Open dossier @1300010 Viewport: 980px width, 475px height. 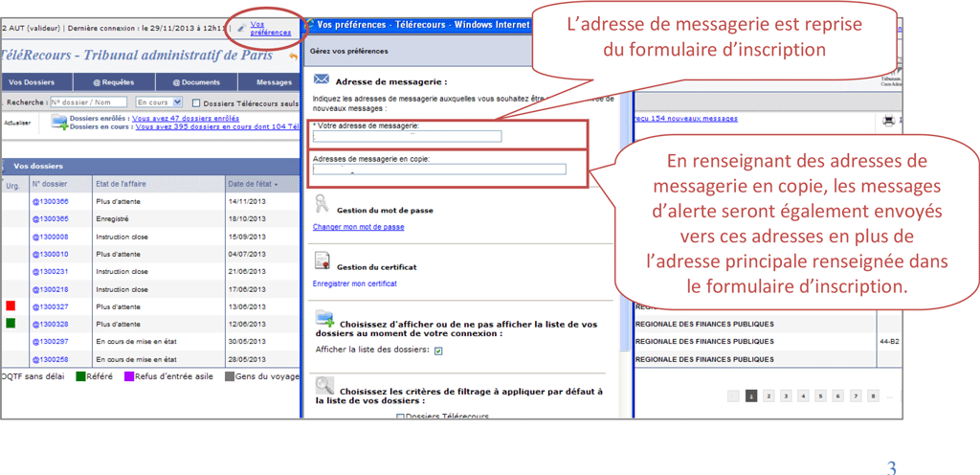(51, 255)
